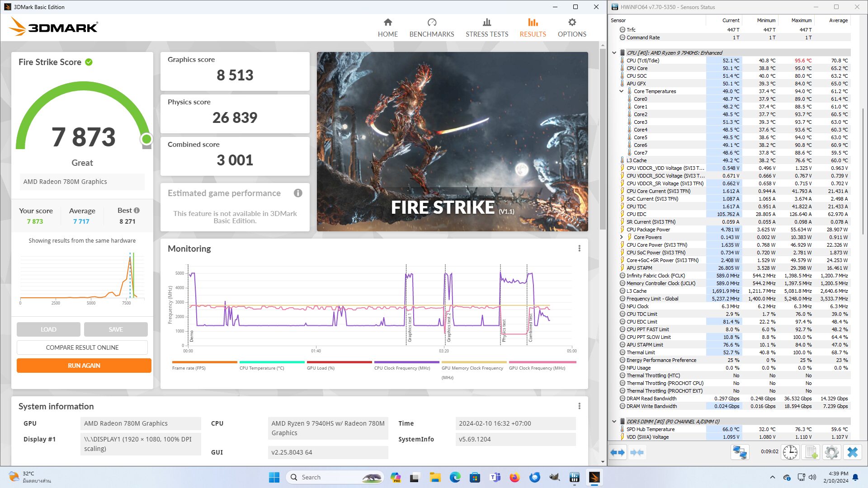Open the System information options menu
The image size is (868, 488).
(579, 406)
